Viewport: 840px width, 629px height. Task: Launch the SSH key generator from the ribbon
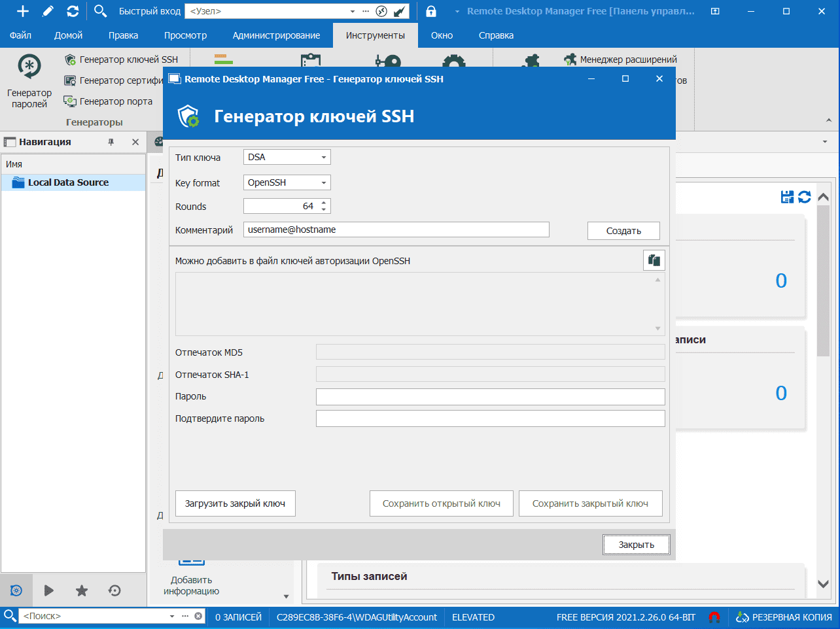[x=121, y=59]
